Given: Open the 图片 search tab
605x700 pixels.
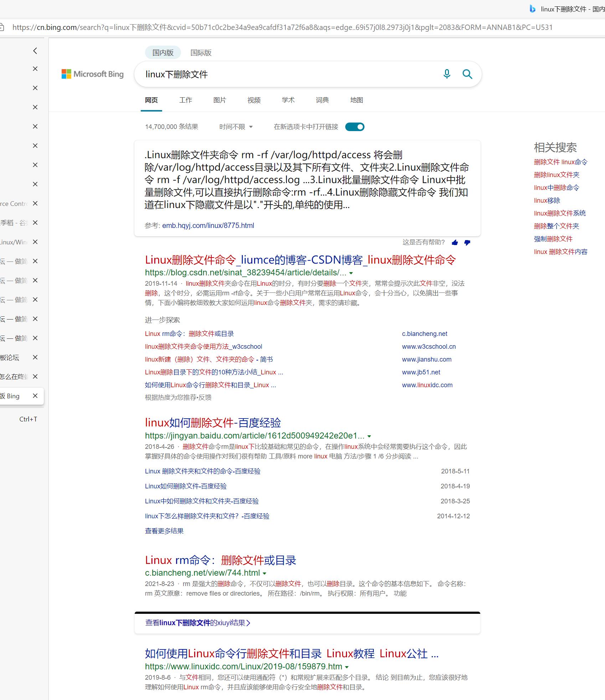Looking at the screenshot, I should [x=220, y=100].
